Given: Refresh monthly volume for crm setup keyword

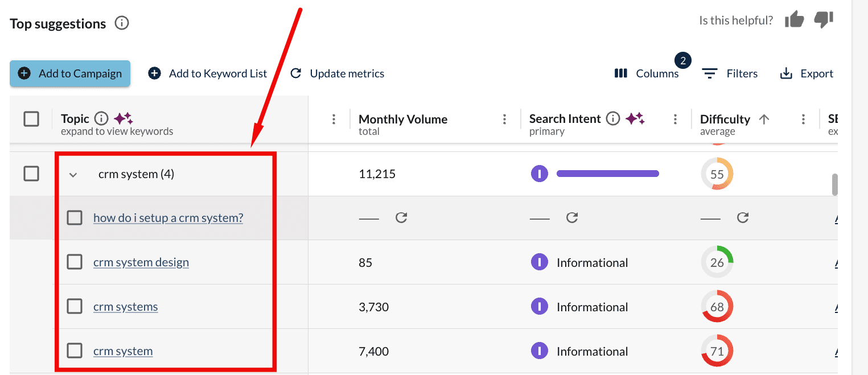Looking at the screenshot, I should tap(401, 218).
